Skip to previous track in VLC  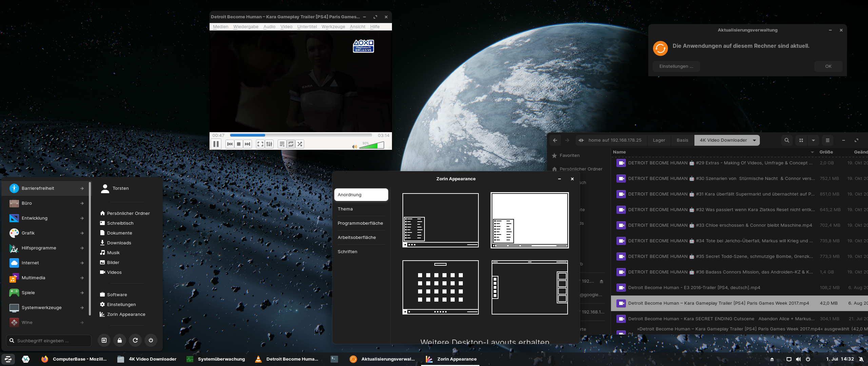pyautogui.click(x=230, y=144)
